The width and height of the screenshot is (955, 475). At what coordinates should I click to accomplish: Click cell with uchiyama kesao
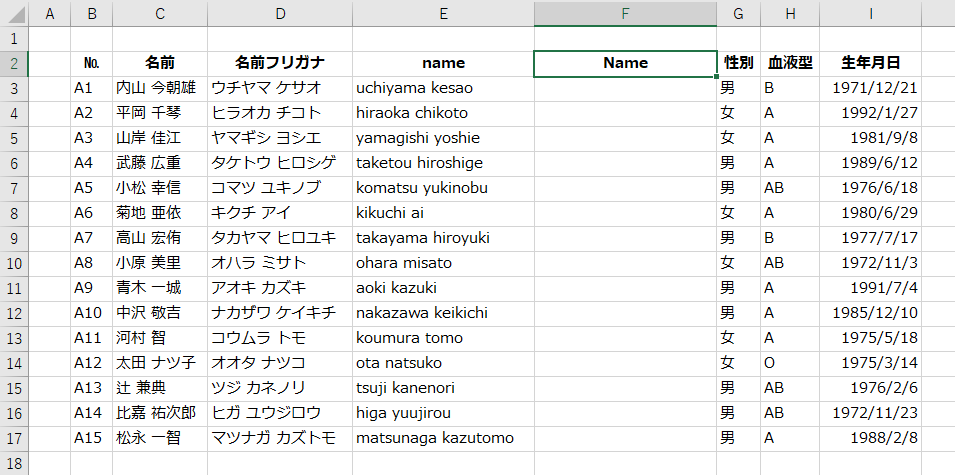click(443, 88)
